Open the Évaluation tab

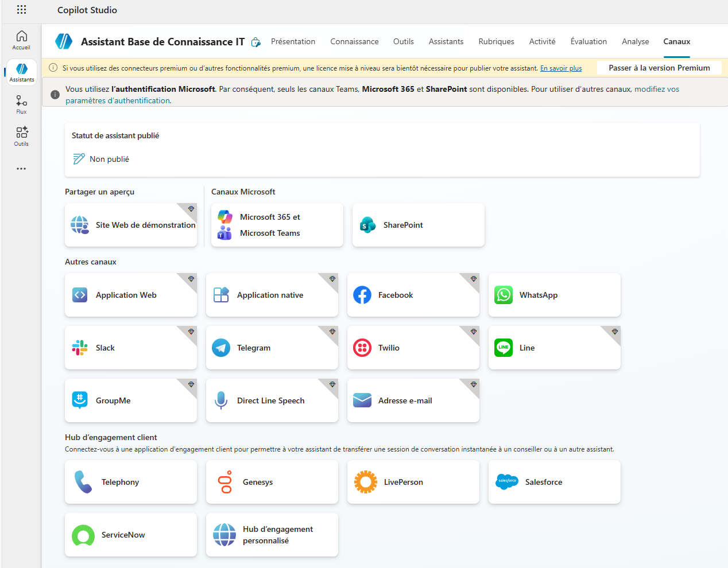point(588,41)
